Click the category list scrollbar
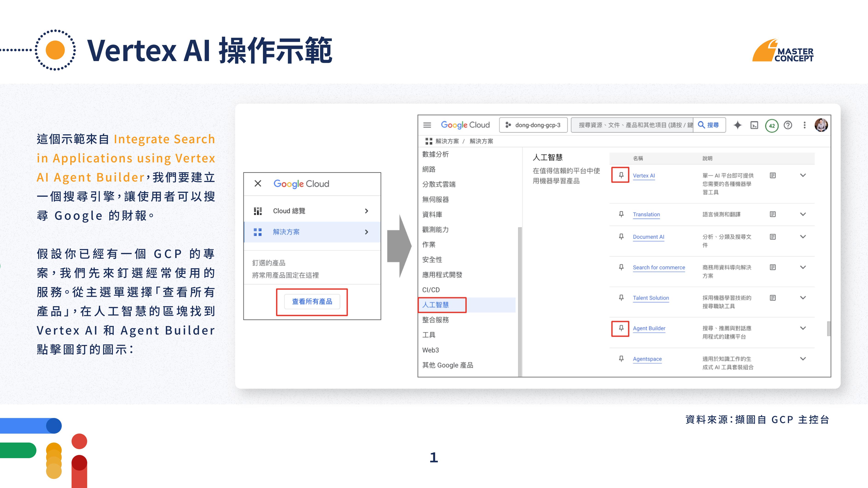 [x=520, y=301]
